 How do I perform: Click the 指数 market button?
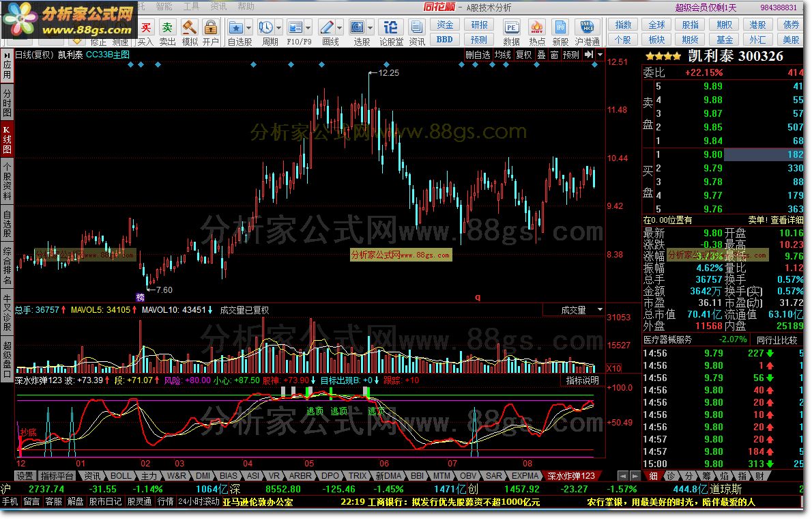(x=623, y=25)
